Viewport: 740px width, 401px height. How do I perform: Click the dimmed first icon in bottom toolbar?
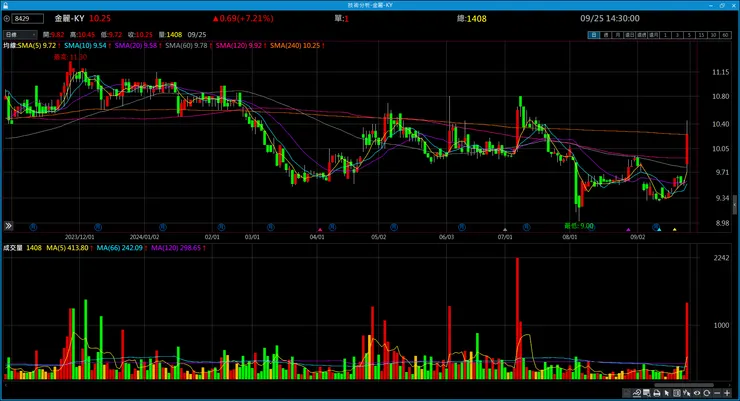coord(626,393)
